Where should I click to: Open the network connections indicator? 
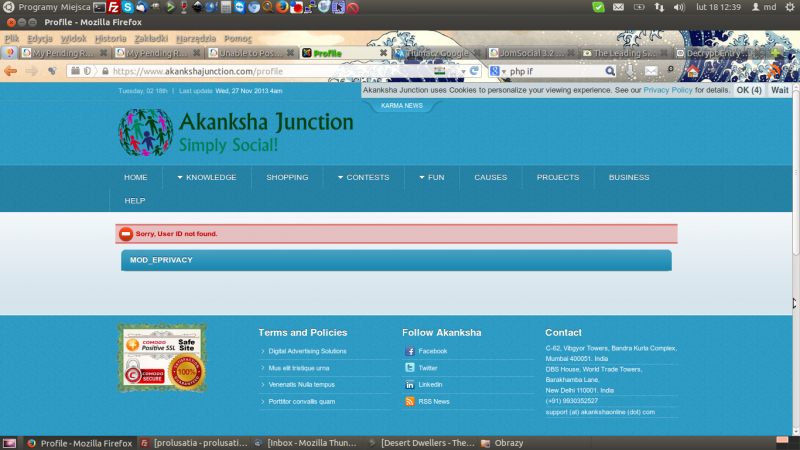pos(659,7)
